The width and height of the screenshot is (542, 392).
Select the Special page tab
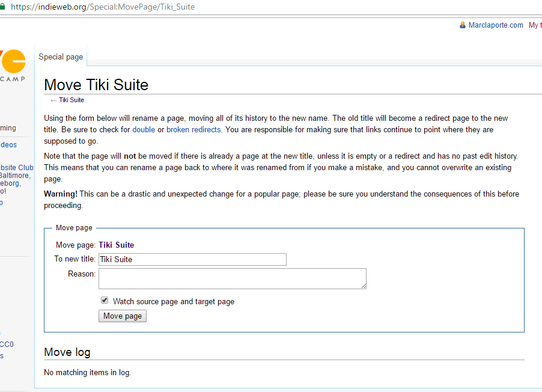pos(61,57)
